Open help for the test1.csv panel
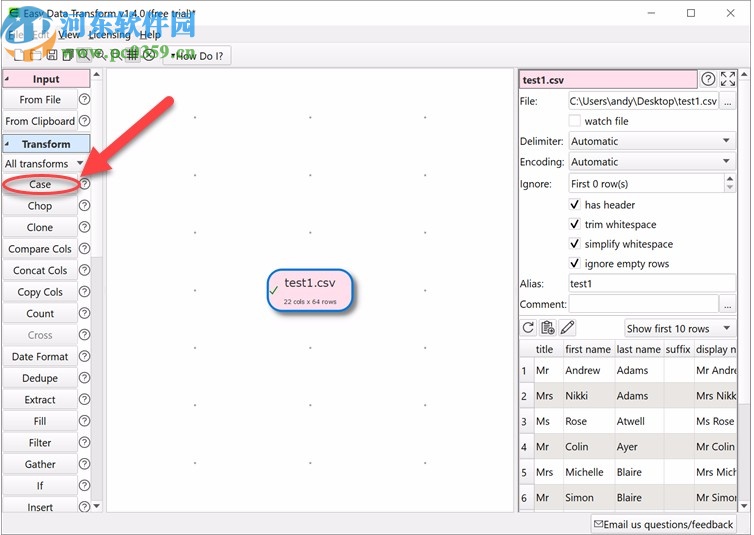This screenshot has width=754, height=535. coord(708,79)
